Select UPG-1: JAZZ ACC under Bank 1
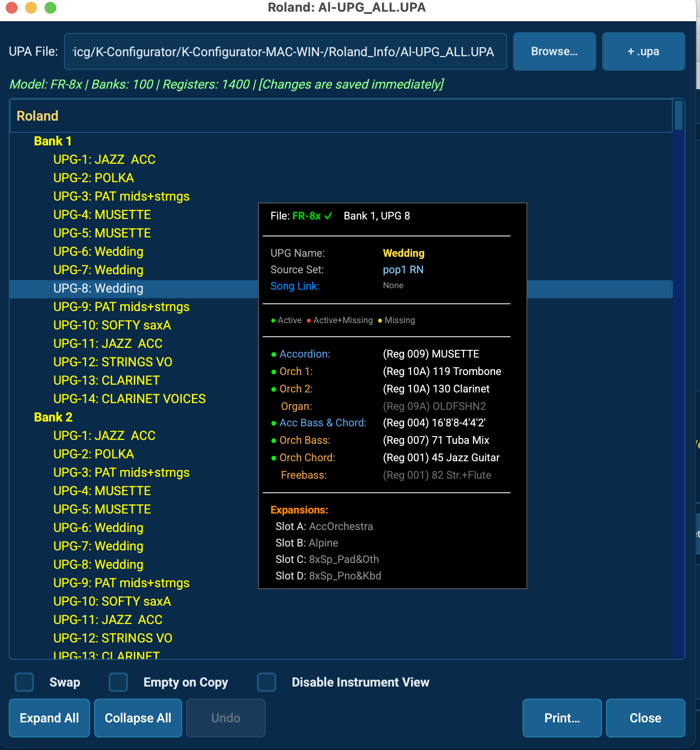Image resolution: width=700 pixels, height=750 pixels. [104, 159]
